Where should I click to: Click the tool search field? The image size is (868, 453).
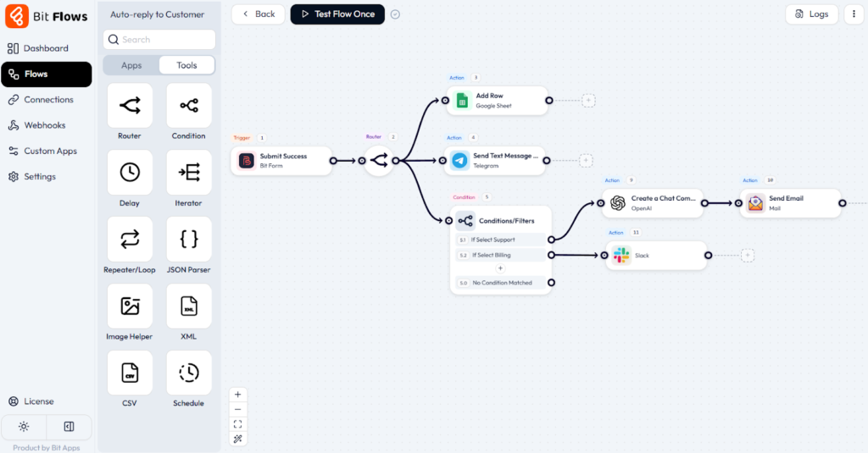click(159, 40)
